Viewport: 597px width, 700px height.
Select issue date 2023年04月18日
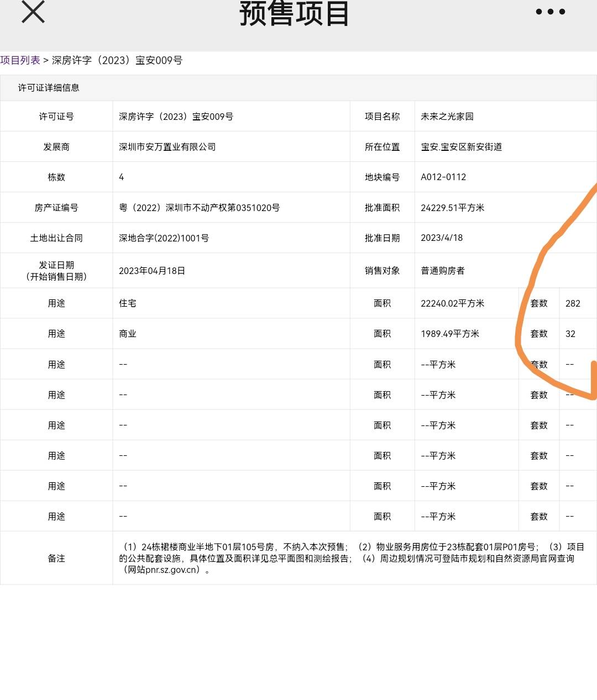(152, 271)
